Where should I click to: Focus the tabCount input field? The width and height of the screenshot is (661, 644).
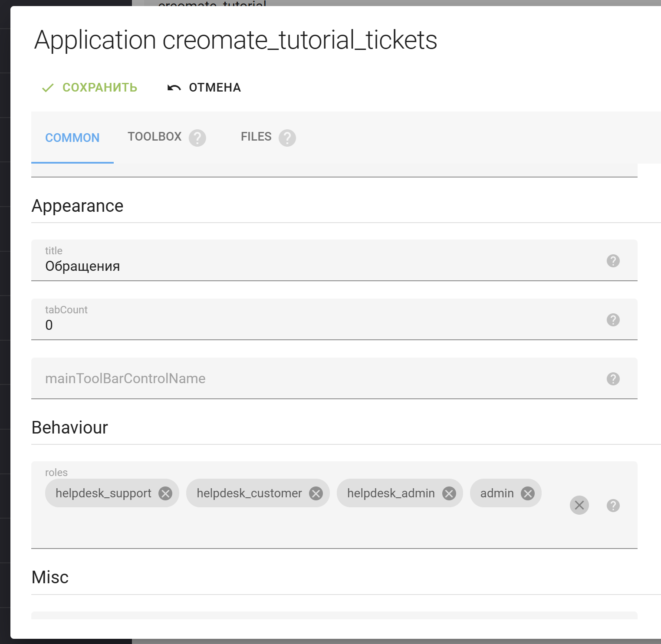click(x=304, y=325)
